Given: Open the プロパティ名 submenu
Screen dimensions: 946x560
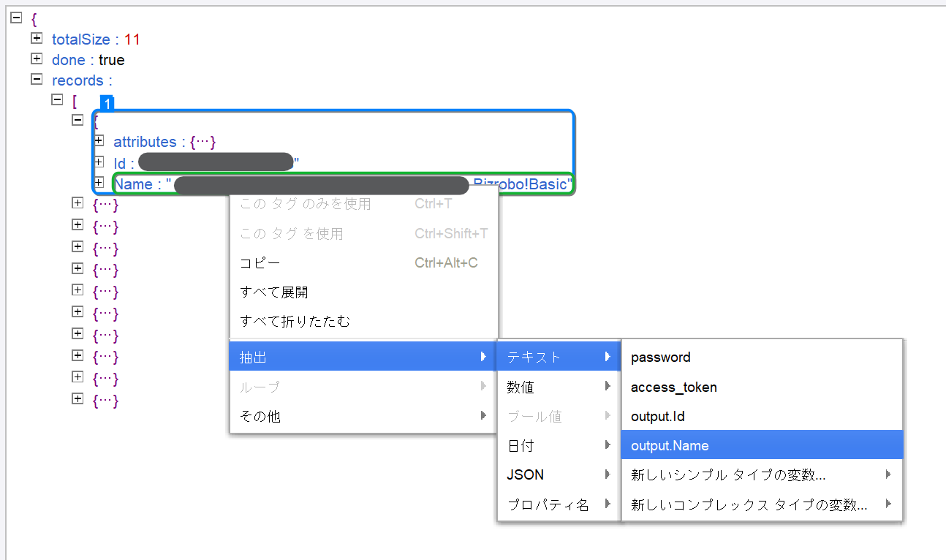Looking at the screenshot, I should 559,504.
